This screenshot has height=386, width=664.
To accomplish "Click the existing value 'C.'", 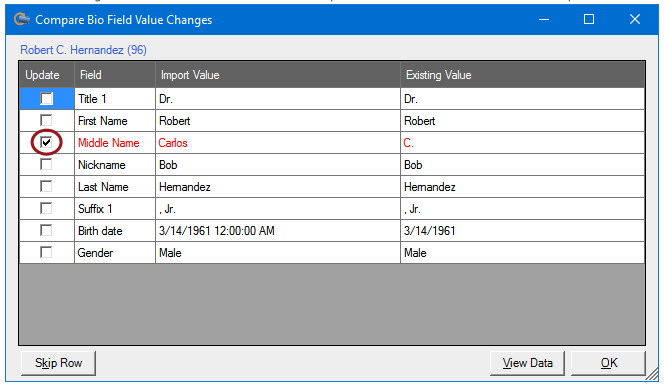I will tap(523, 143).
